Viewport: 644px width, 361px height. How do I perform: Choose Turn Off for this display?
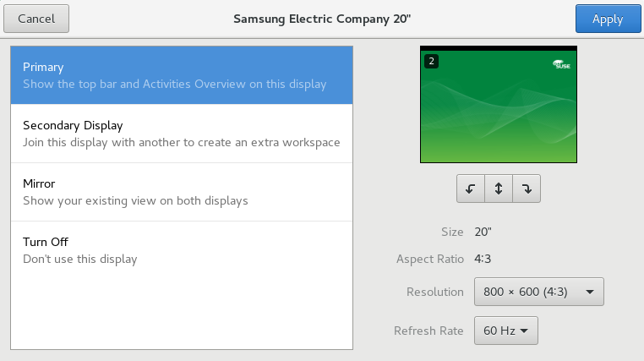182,250
